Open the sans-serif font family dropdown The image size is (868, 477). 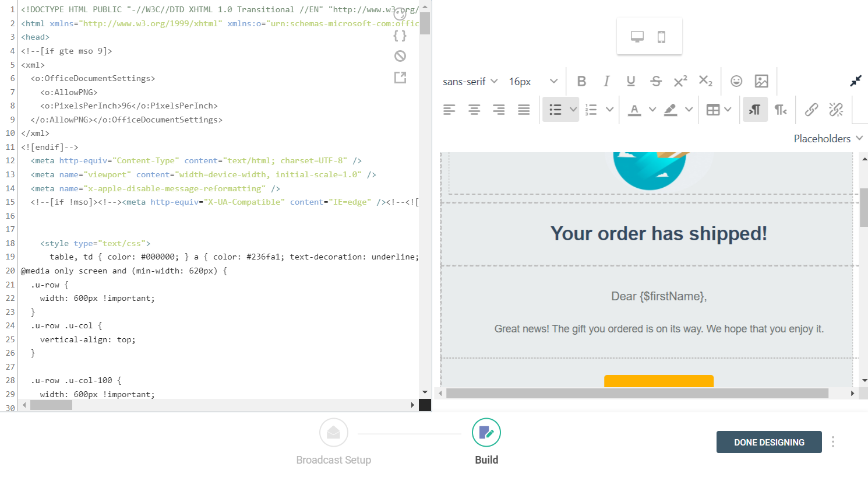tap(470, 81)
